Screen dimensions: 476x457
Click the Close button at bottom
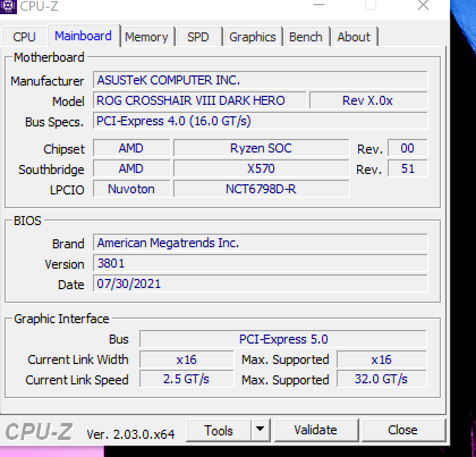tap(403, 430)
